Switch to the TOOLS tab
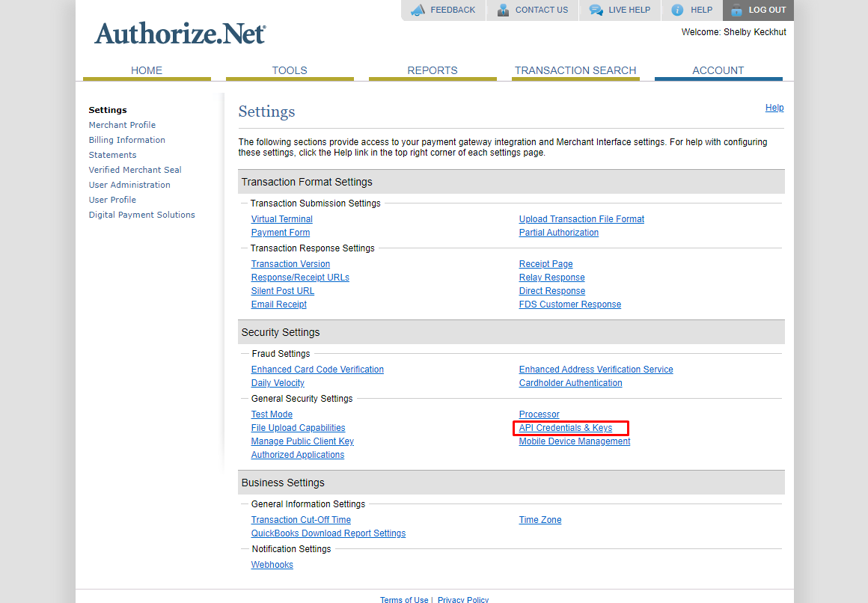 (x=290, y=71)
